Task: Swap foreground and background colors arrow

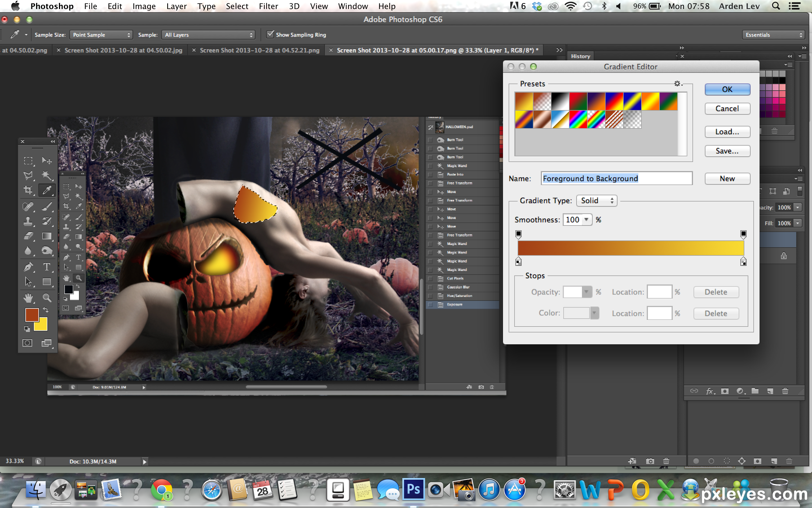Action: (x=46, y=310)
